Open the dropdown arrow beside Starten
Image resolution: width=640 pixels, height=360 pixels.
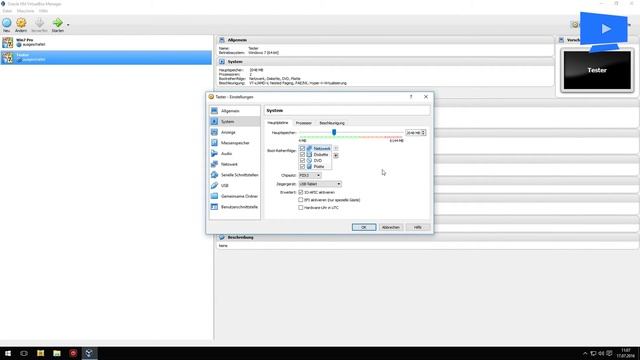68,25
